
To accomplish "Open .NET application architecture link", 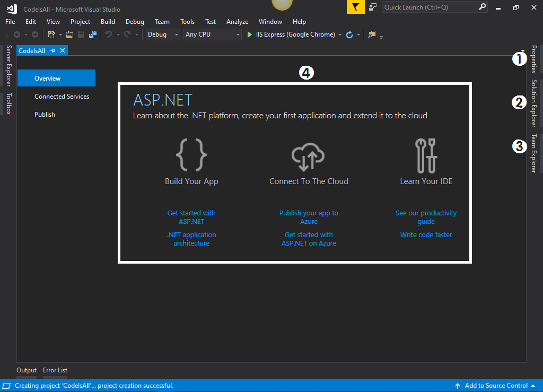I will [191, 239].
